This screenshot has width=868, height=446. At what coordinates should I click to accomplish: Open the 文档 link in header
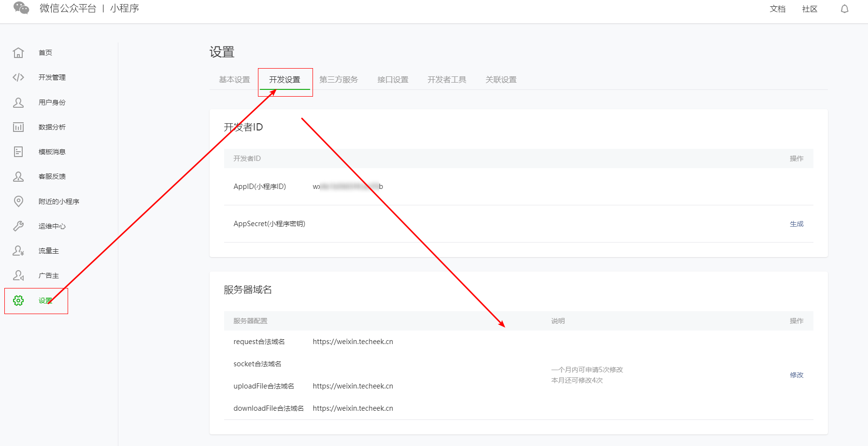[x=777, y=9]
